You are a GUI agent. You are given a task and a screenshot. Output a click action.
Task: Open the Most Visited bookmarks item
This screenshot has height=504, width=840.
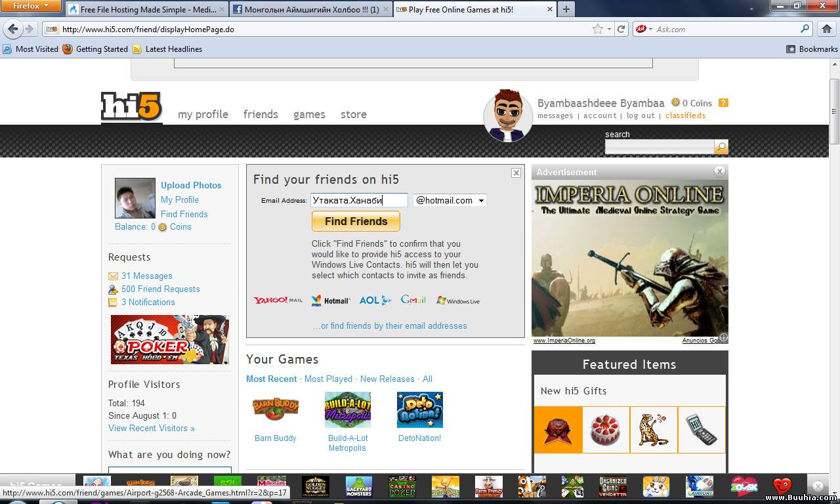[31, 49]
